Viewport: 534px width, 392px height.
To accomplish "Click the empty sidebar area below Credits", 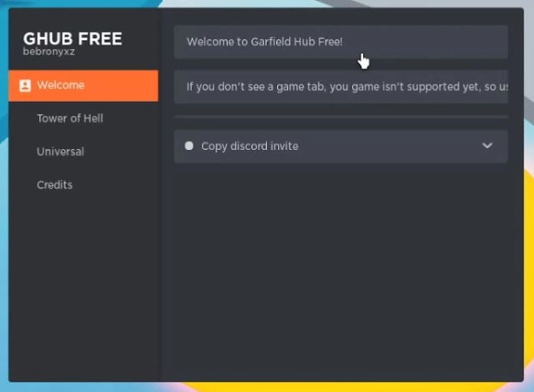I will pos(83,286).
